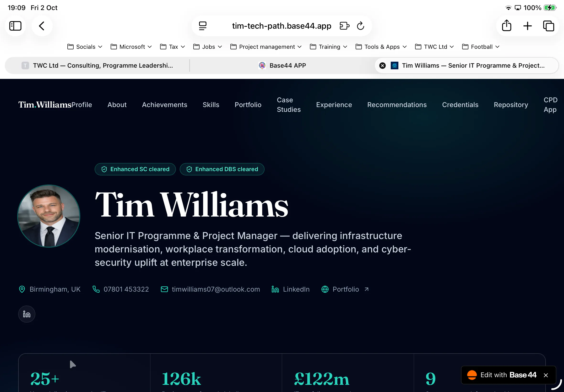Viewport: 564px width, 392px height.
Task: Click the extensions icon in address bar
Action: (344, 26)
